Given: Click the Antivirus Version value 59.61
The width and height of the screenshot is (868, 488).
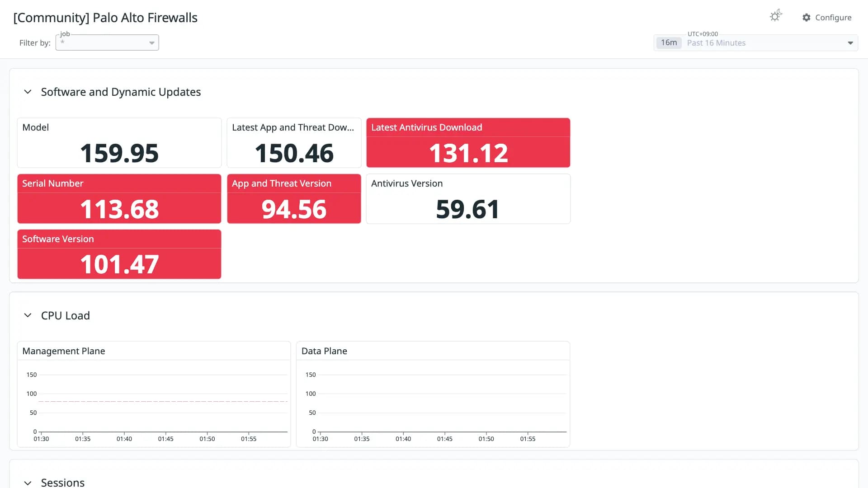Looking at the screenshot, I should click(468, 209).
